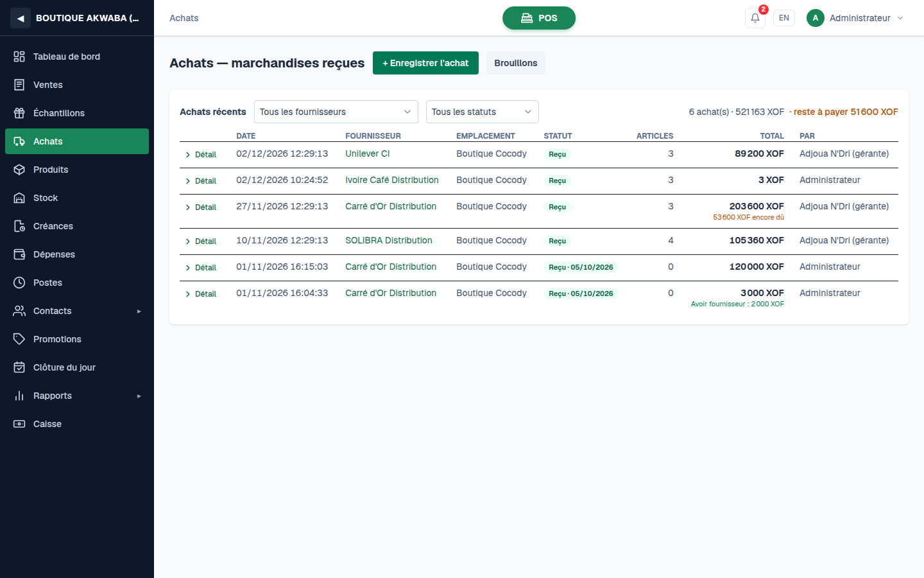Click the Dépenses wallet icon
Image resolution: width=924 pixels, height=578 pixels.
click(19, 254)
